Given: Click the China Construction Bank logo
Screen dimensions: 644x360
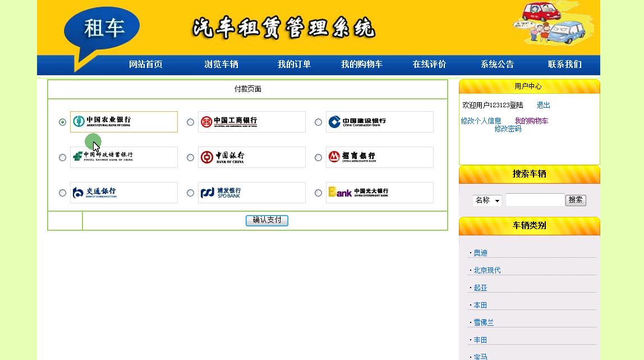Looking at the screenshot, I should coord(379,122).
